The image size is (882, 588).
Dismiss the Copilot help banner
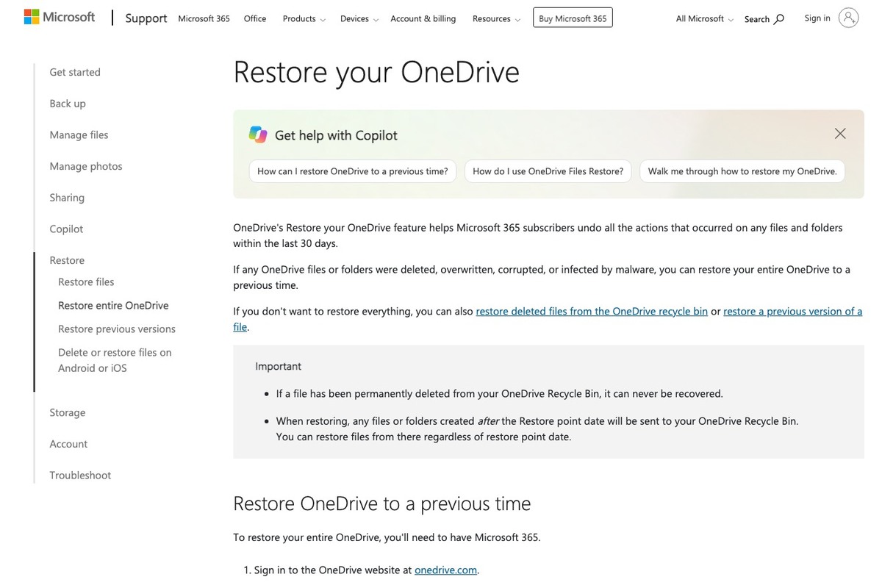(840, 134)
